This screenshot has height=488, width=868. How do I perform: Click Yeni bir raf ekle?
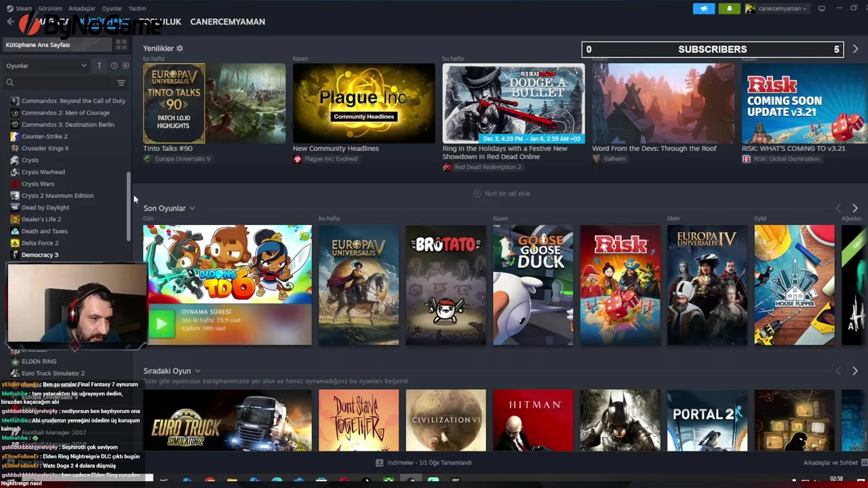pyautogui.click(x=502, y=194)
